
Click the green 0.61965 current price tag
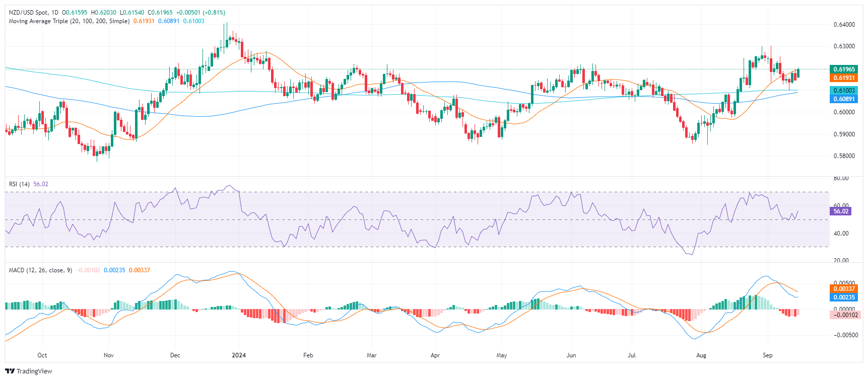tap(844, 69)
